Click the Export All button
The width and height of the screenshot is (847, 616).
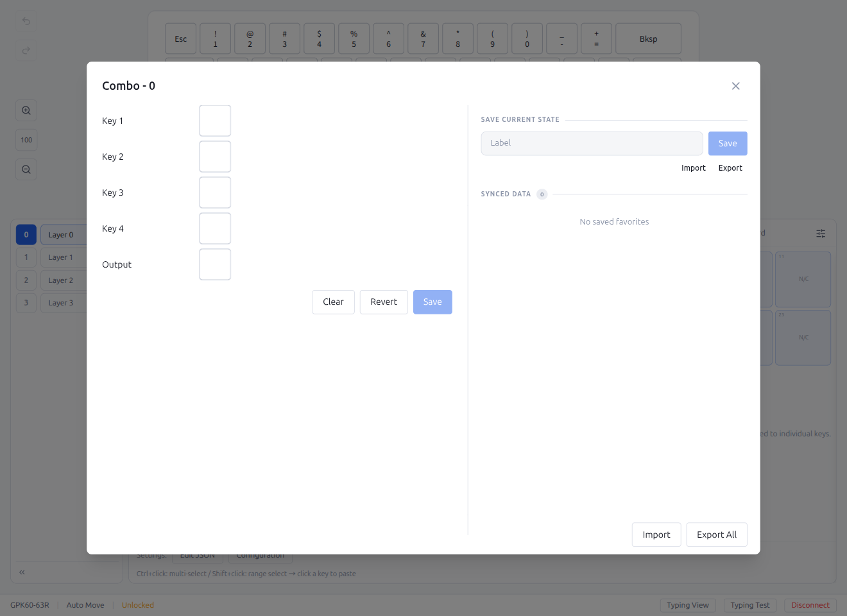tap(717, 535)
